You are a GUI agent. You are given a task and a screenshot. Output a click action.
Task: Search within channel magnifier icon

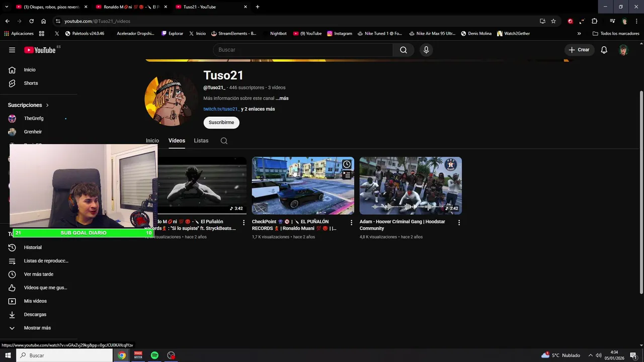pyautogui.click(x=224, y=141)
